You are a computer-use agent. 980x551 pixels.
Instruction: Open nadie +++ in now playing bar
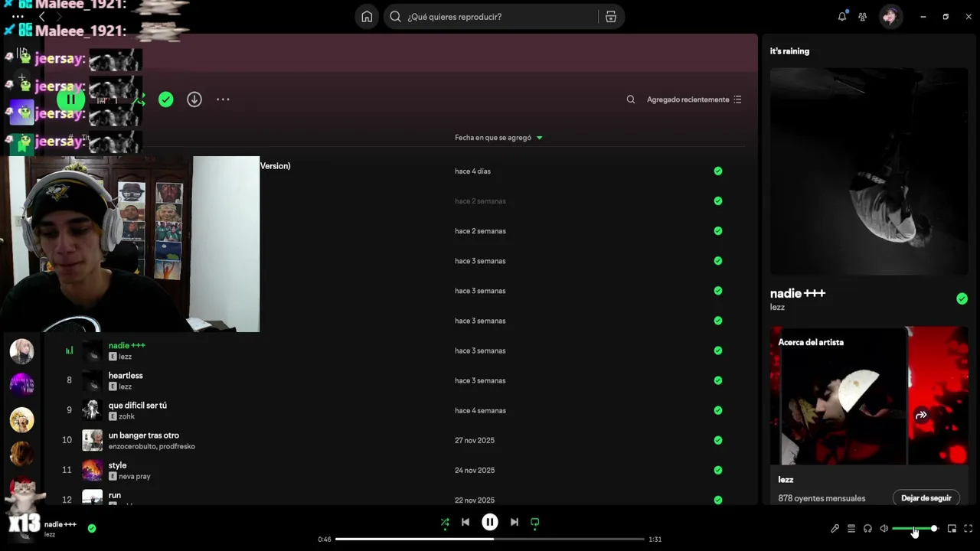pos(60,524)
